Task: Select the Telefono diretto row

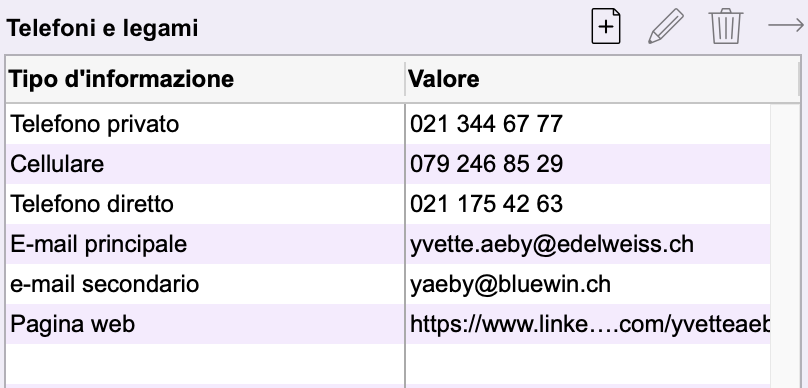Action: pos(388,204)
